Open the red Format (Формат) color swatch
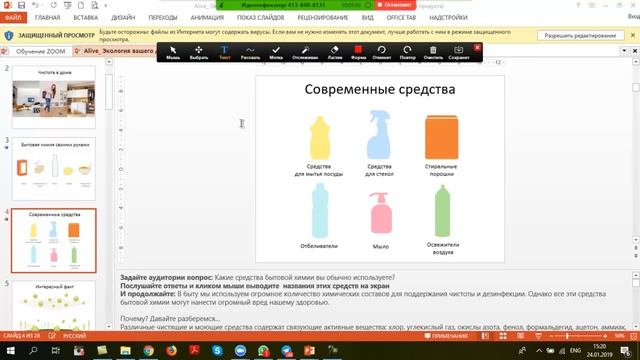Viewport: 640px width, 360px height. pos(358,53)
